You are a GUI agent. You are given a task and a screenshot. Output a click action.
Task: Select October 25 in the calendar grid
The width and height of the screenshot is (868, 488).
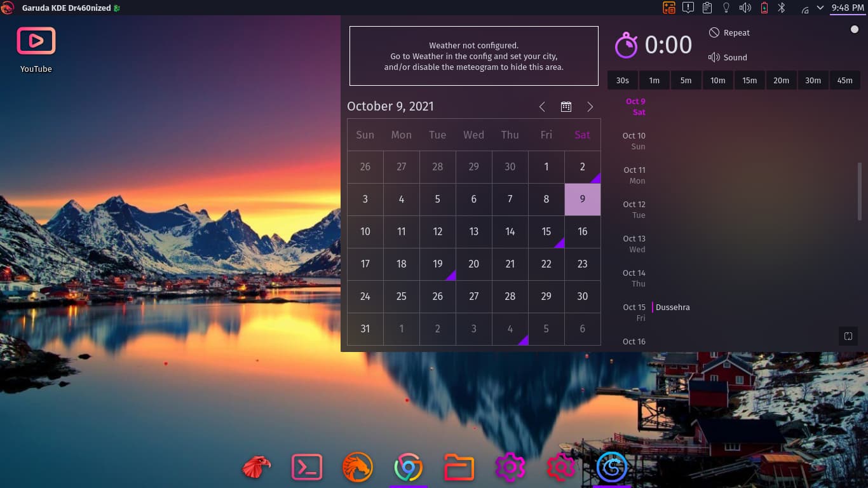pos(402,297)
